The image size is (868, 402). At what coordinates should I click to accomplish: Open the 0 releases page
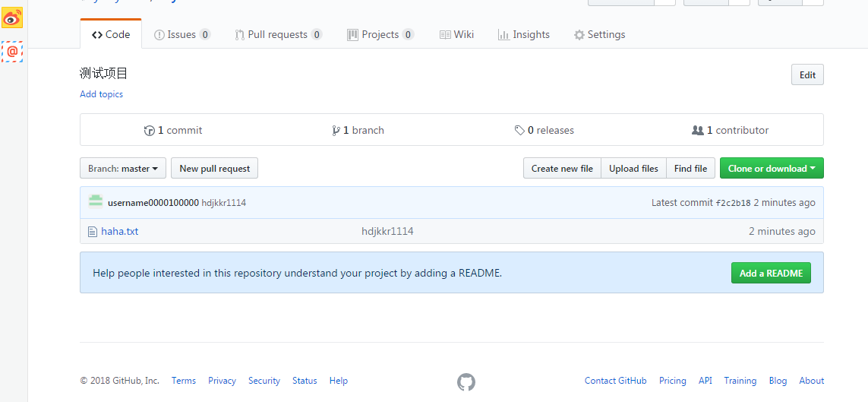click(544, 130)
